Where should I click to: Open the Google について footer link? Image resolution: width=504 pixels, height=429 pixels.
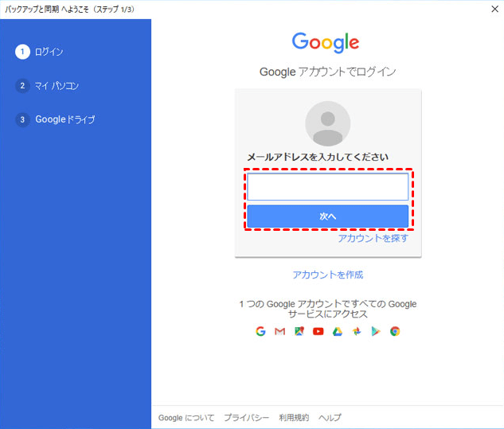[186, 418]
